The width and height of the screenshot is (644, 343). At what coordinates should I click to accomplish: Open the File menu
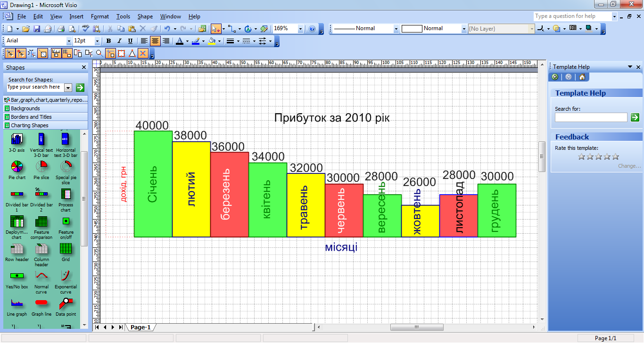pos(22,16)
